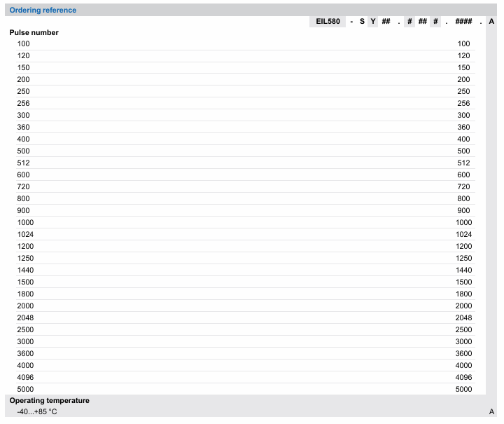
Task: Select the -40...+85 °C temperature entry
Action: coord(37,412)
